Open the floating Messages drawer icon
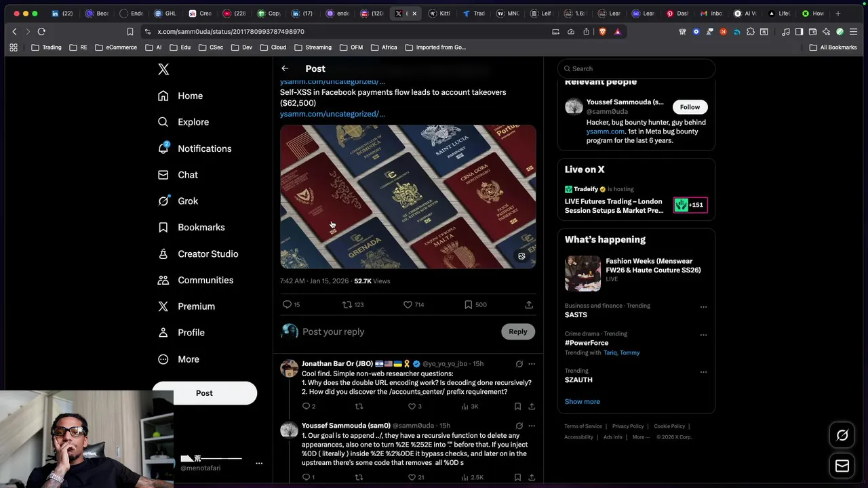Image resolution: width=868 pixels, height=488 pixels. [842, 466]
